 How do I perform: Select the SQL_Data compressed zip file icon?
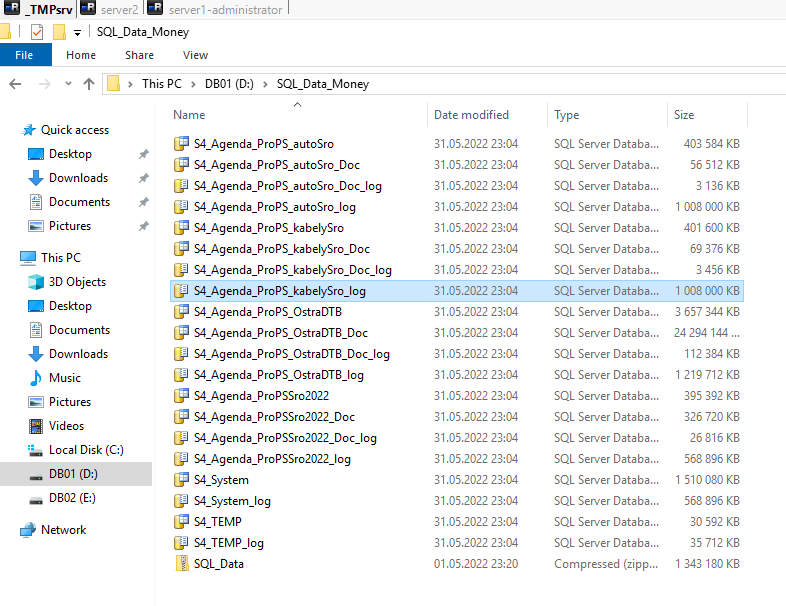tap(181, 564)
